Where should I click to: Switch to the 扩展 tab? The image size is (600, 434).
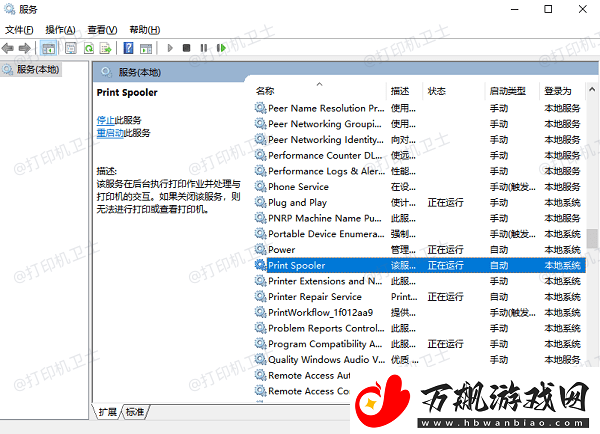pyautogui.click(x=108, y=412)
